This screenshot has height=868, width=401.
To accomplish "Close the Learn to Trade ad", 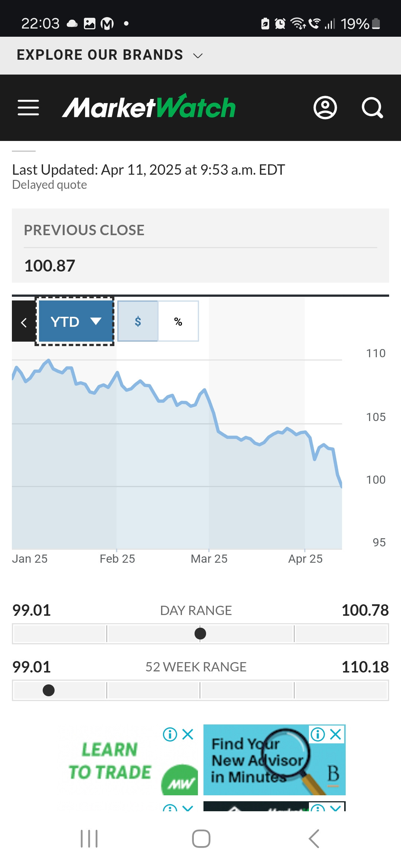I will click(x=188, y=734).
